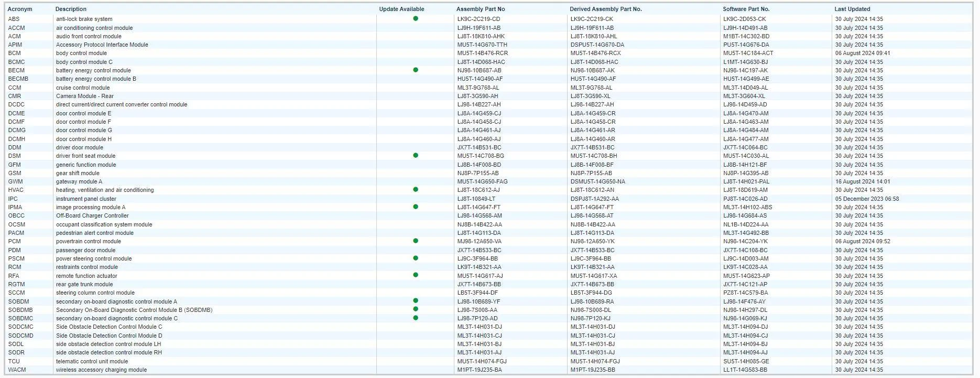This screenshot has width=980, height=378.
Task: Click the green dot in the SOBDMC row
Action: [416, 318]
